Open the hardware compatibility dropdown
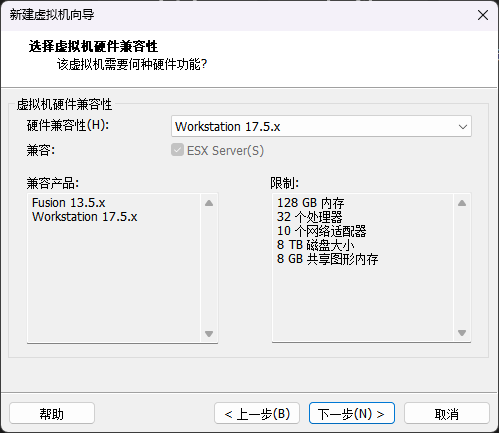Screen dimensions: 499x433 [321, 126]
